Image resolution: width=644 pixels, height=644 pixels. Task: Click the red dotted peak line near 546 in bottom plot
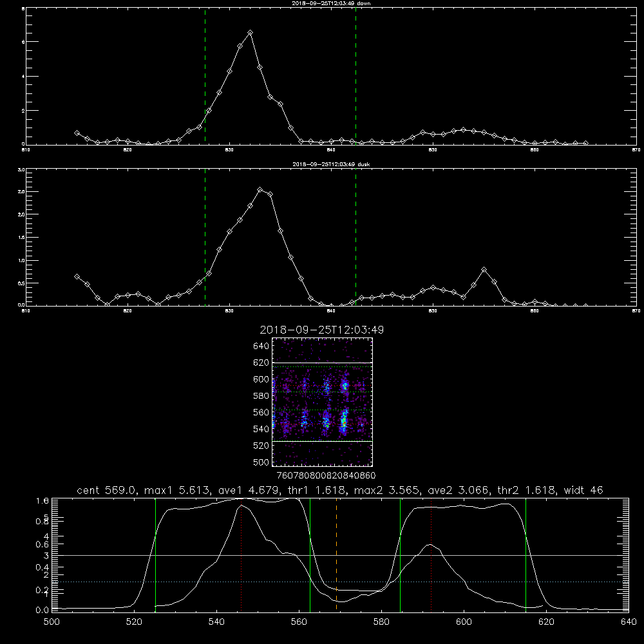(x=241, y=556)
